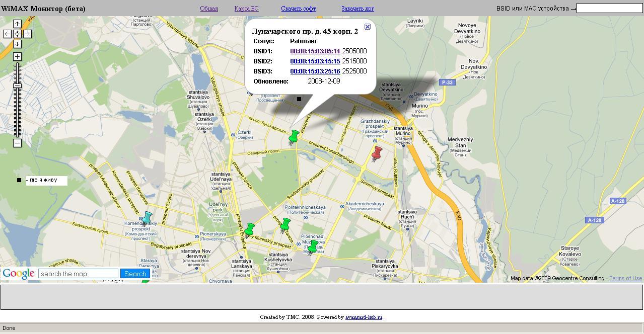Viewport: 644px width, 334px height.
Task: Pan the map right with arrow button
Action: [x=27, y=34]
